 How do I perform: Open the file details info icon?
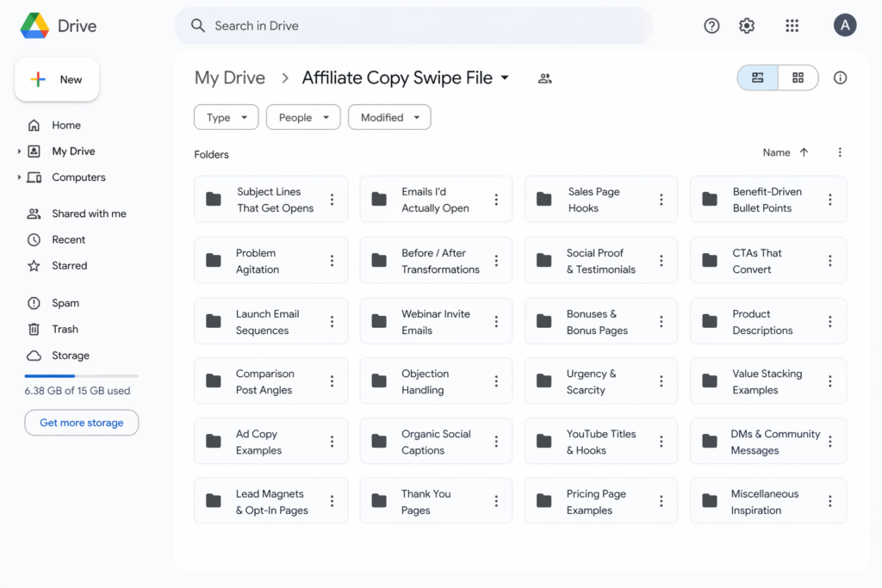[x=840, y=77]
